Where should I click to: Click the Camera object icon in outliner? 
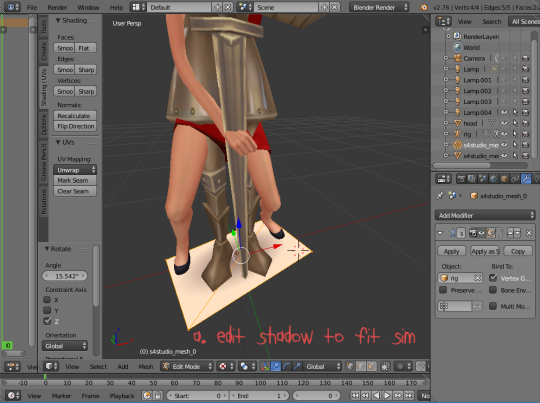tap(457, 58)
